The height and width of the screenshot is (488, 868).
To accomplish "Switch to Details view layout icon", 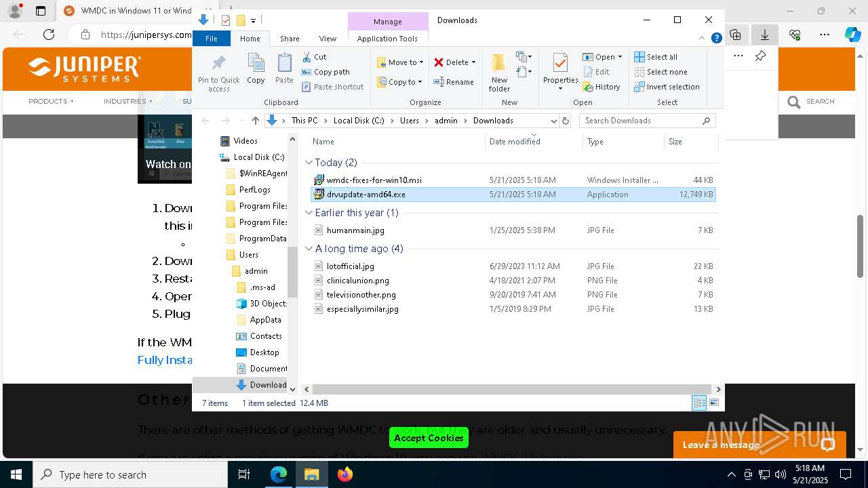I will point(699,403).
